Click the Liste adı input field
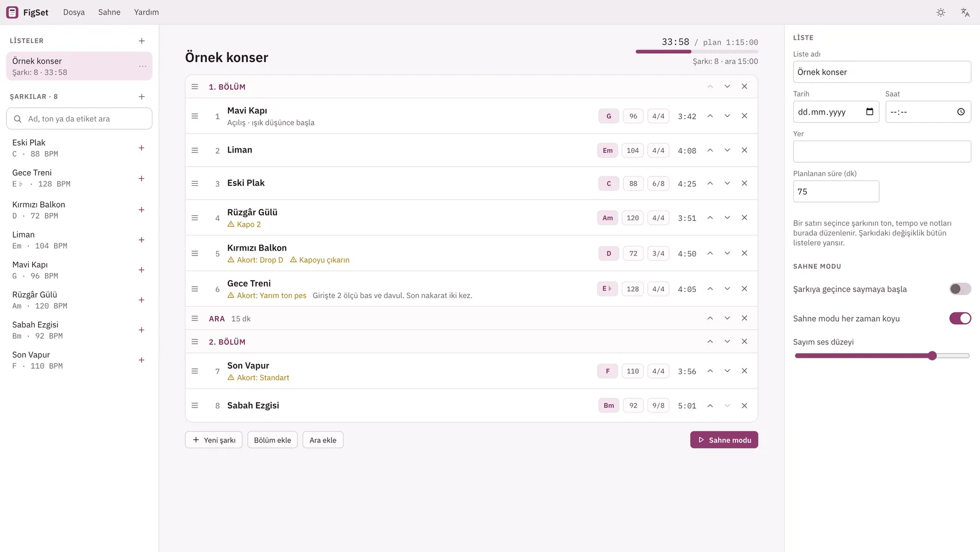The width and height of the screenshot is (980, 552). [882, 72]
